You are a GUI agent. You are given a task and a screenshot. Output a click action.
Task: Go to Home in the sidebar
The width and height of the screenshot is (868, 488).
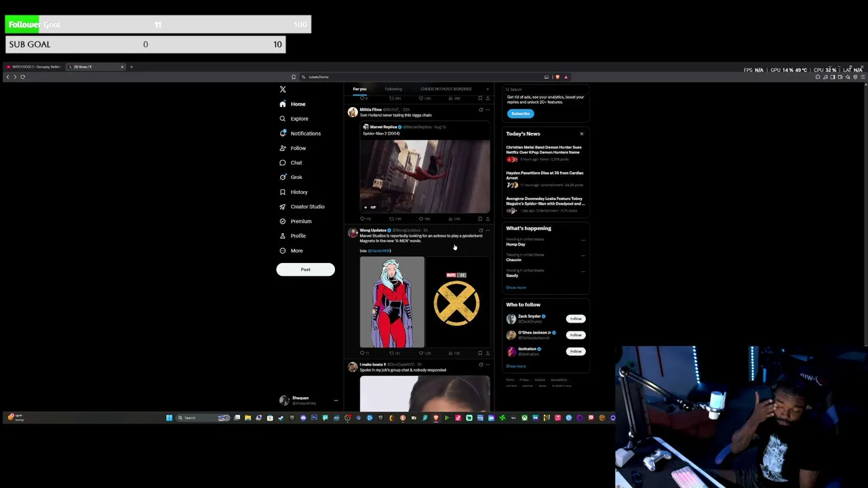[x=292, y=104]
